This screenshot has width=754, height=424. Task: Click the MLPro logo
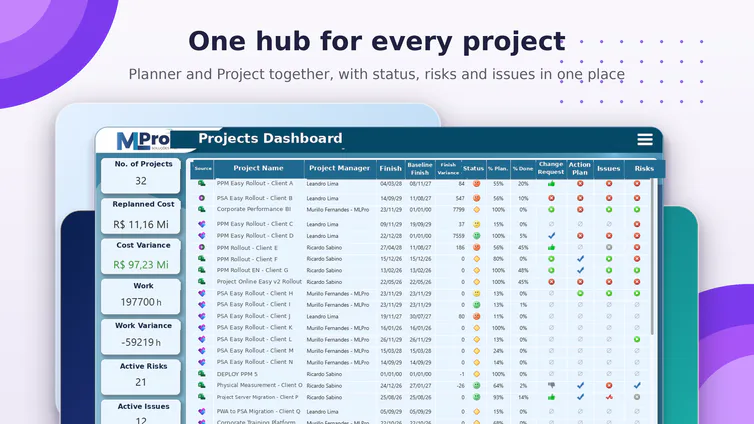pos(143,141)
